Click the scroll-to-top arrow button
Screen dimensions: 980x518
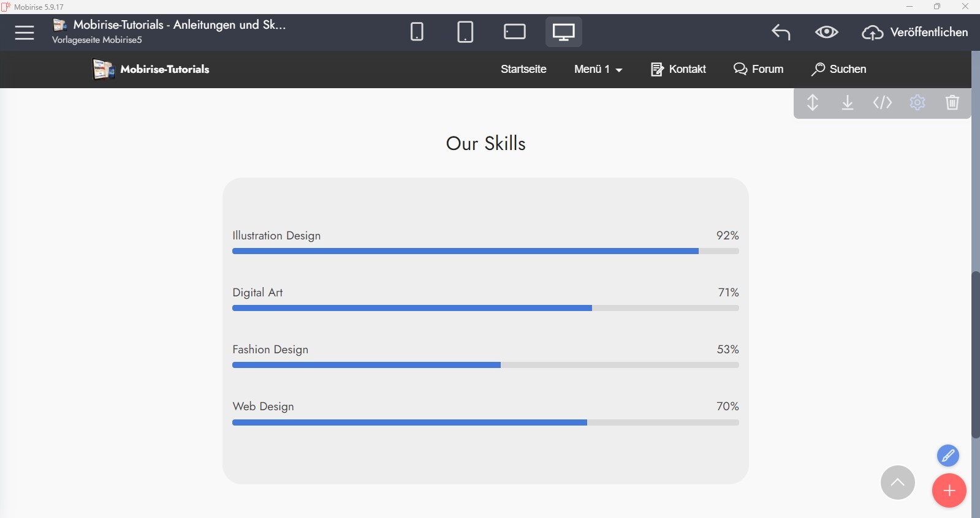pos(897,482)
